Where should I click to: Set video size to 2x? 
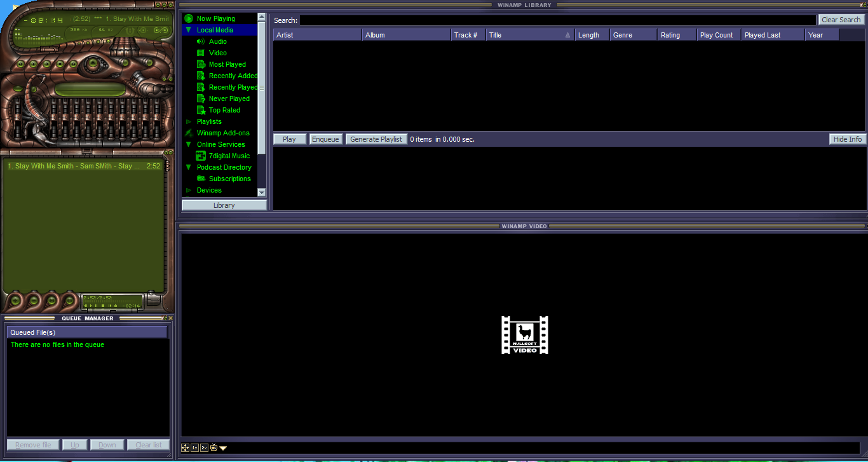204,447
